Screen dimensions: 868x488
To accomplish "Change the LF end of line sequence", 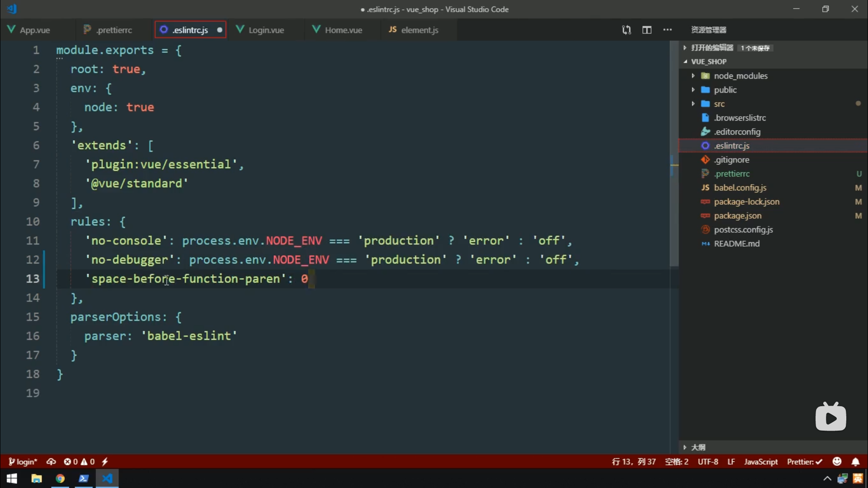I will 731,461.
